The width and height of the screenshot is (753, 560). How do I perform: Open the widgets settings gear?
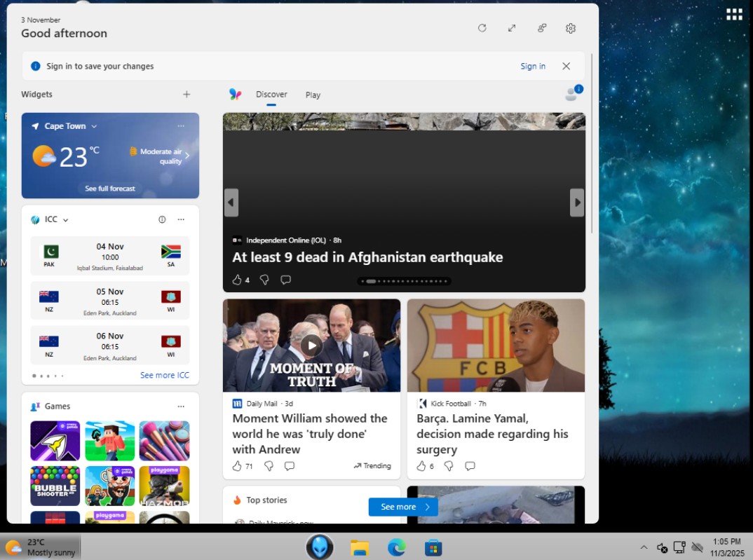571,28
